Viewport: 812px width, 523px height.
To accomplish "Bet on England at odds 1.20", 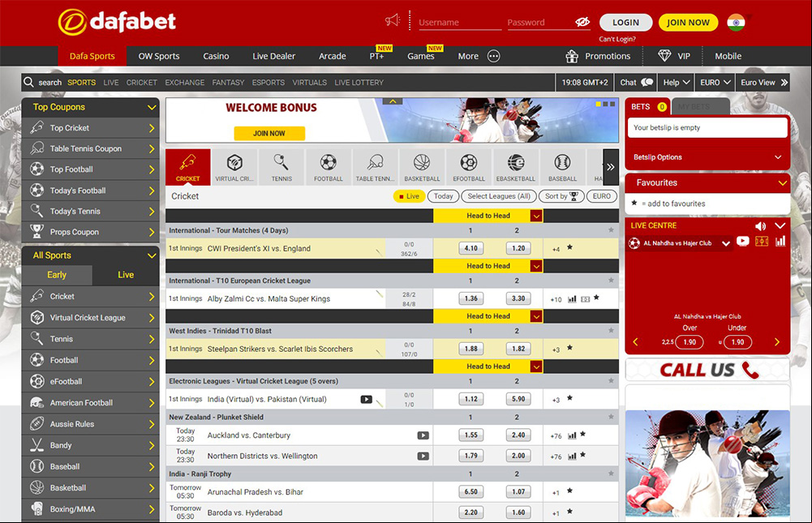I will (518, 248).
